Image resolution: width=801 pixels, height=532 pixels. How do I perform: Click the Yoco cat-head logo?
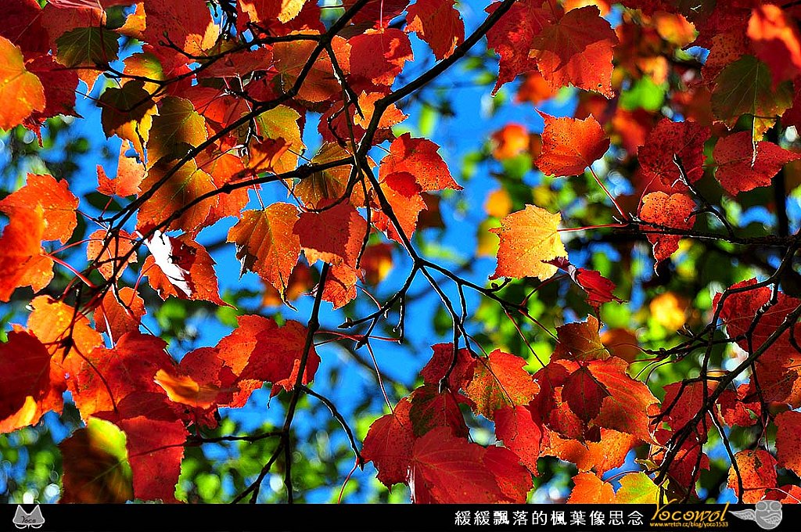(x=29, y=517)
